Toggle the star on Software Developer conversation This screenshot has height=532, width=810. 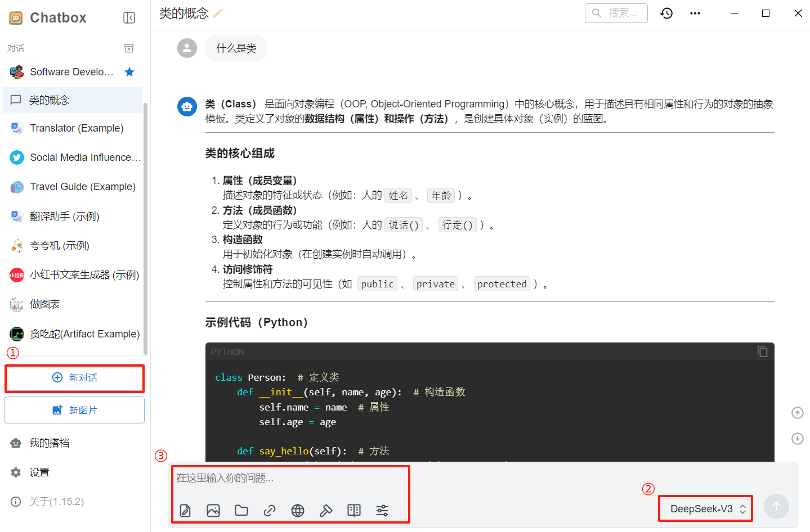point(129,71)
